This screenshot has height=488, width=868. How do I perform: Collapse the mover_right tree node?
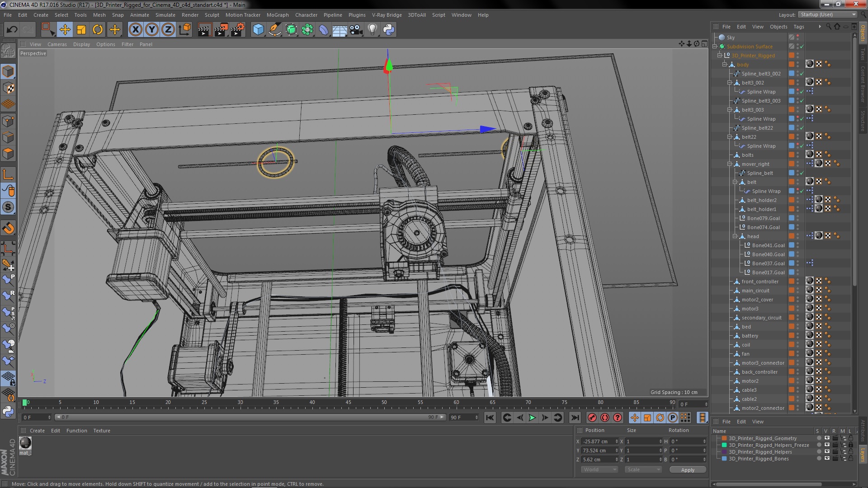(x=729, y=164)
